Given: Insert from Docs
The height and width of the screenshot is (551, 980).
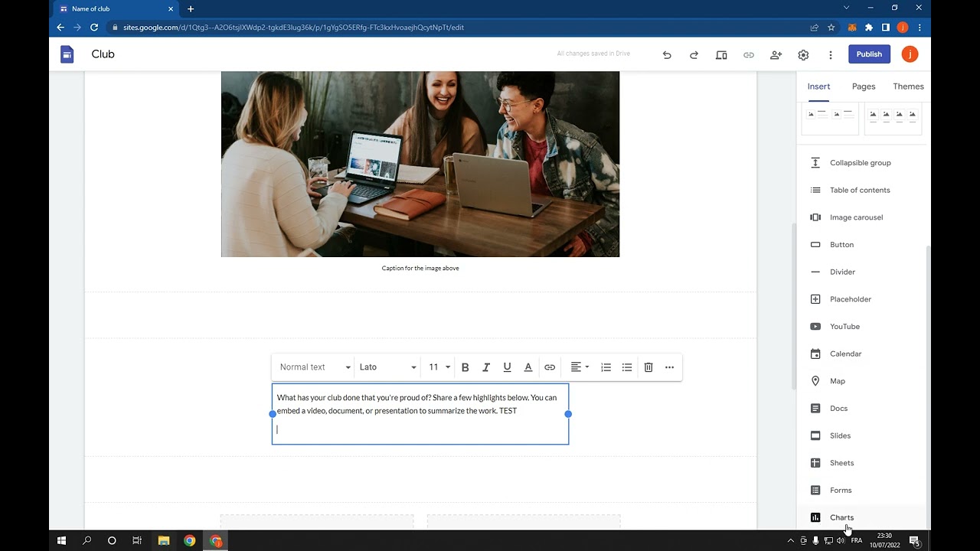Looking at the screenshot, I should (x=861, y=409).
